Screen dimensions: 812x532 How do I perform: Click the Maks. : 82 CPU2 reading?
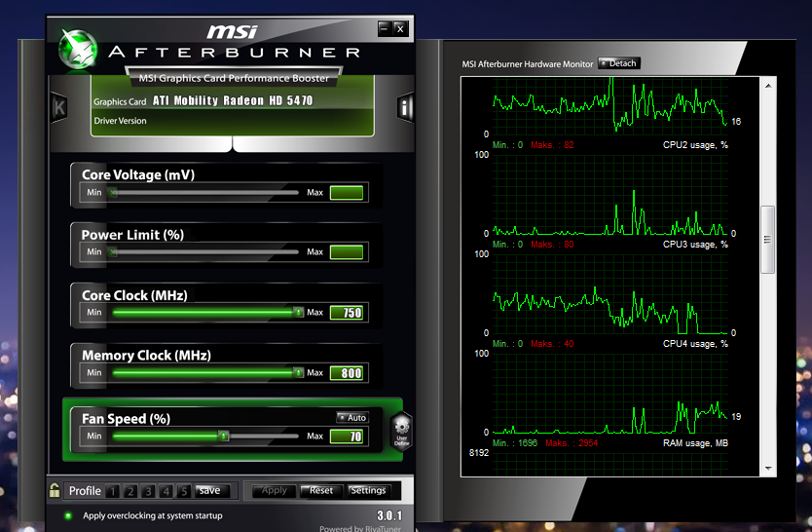tap(552, 145)
